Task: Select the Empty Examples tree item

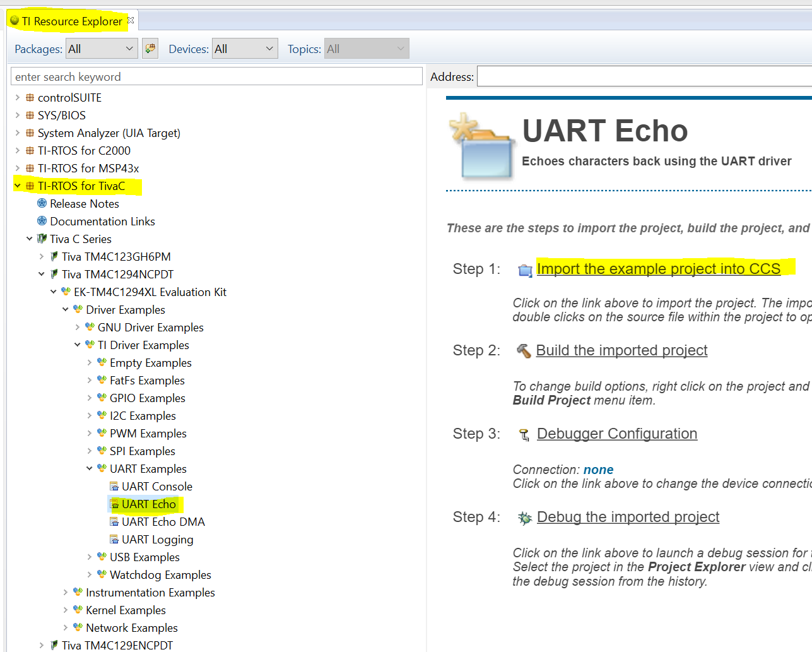Action: coord(151,363)
